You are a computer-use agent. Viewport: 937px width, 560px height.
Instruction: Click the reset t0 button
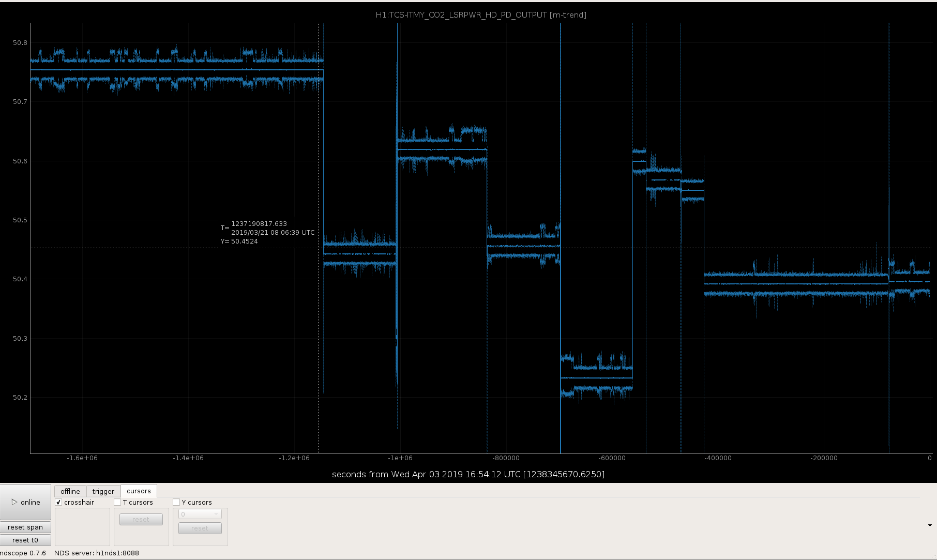pos(25,540)
